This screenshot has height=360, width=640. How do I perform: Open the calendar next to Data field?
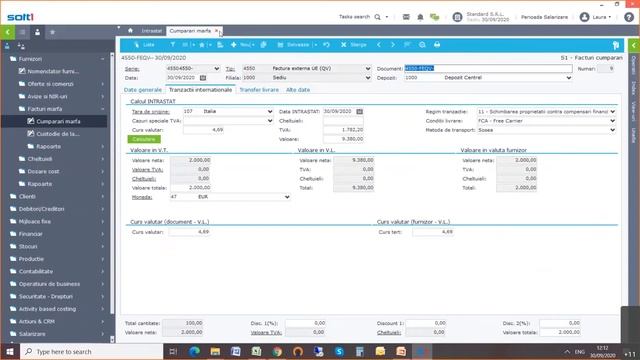pos(203,78)
